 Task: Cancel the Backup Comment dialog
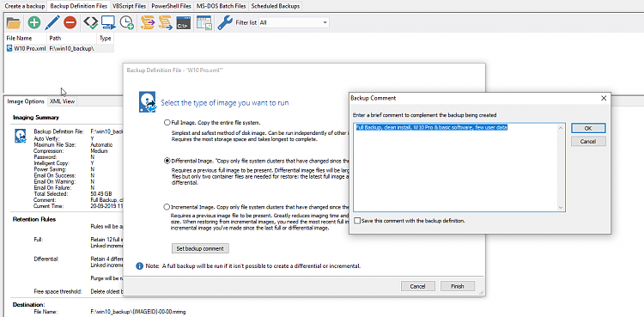point(588,142)
